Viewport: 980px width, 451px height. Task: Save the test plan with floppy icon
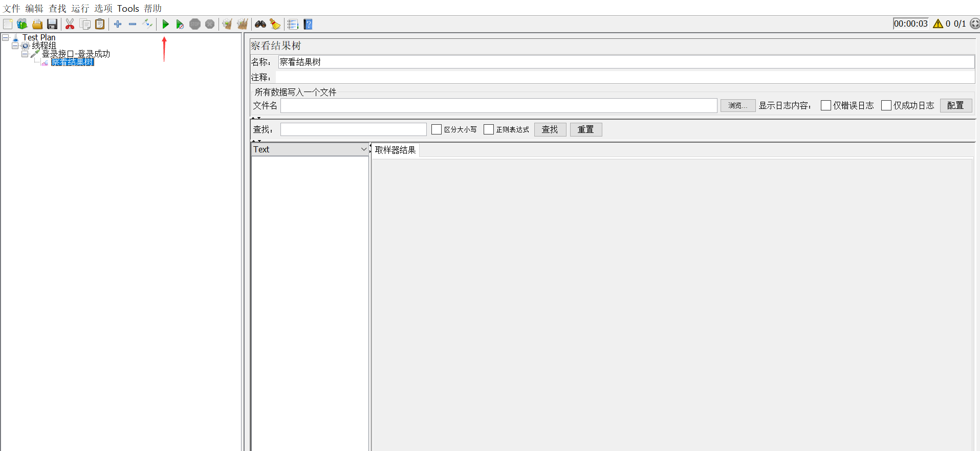pos(52,24)
